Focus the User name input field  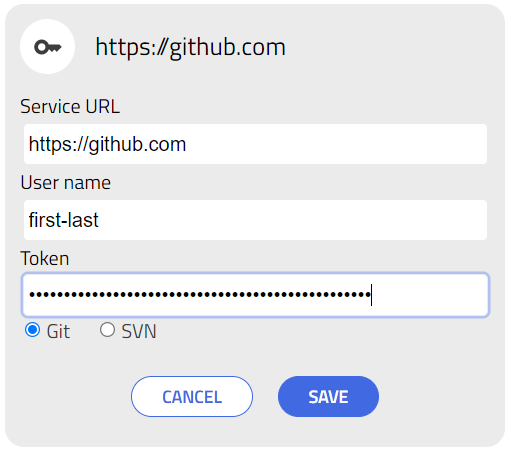255,220
